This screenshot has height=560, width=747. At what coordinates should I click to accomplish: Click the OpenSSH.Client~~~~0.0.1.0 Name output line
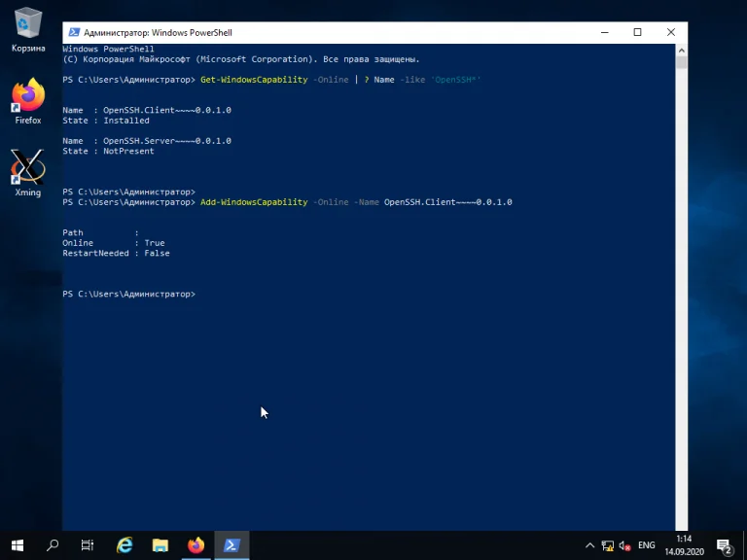[147, 110]
